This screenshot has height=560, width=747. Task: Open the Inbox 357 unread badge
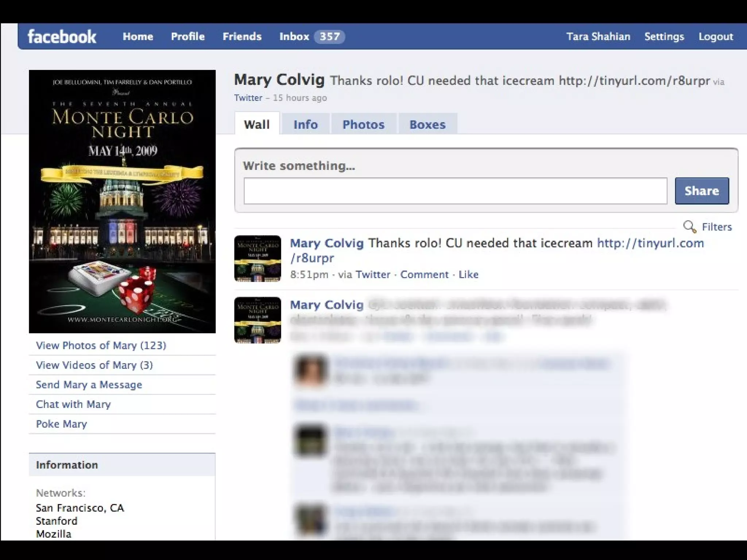coord(329,36)
